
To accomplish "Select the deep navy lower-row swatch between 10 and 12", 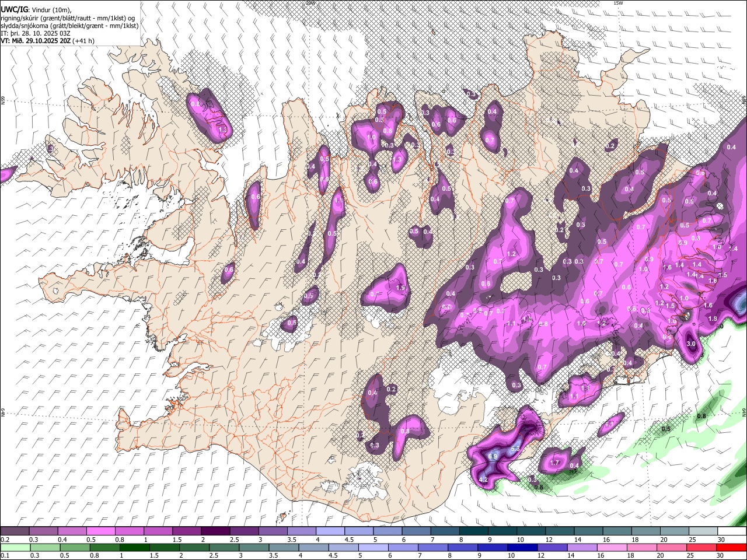I will coord(522,547).
